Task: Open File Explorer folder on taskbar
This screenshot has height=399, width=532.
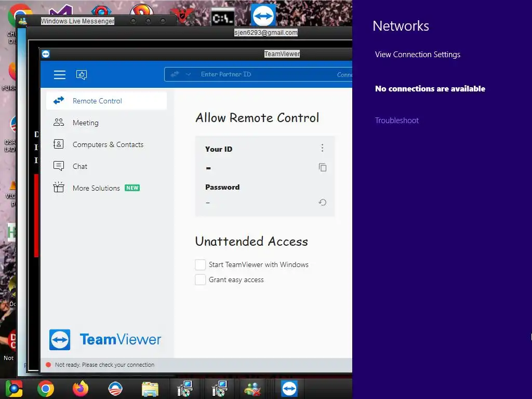Action: tap(150, 389)
